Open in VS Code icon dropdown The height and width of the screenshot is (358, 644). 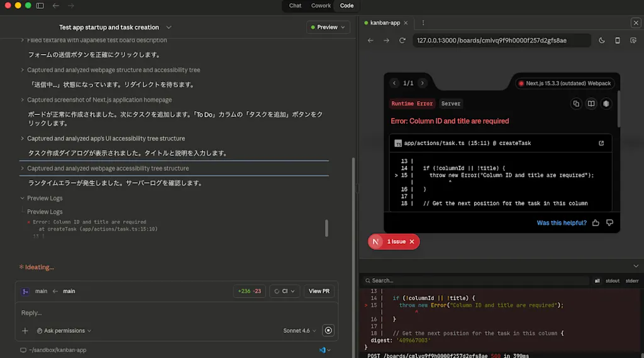(x=325, y=350)
